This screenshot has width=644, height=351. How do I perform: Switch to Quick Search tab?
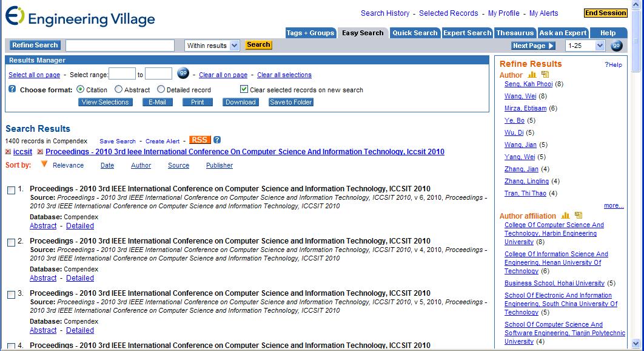415,33
